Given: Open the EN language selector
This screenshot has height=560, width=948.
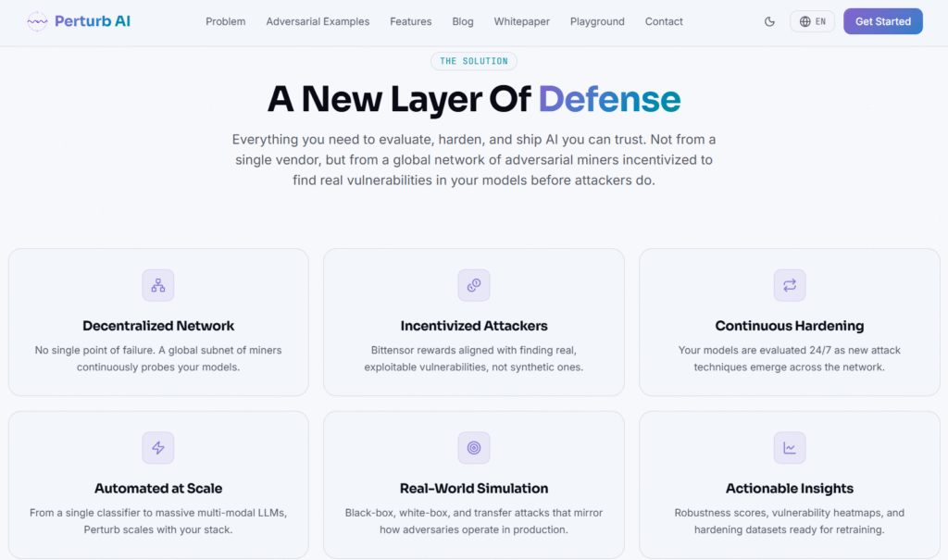Looking at the screenshot, I should pos(812,21).
